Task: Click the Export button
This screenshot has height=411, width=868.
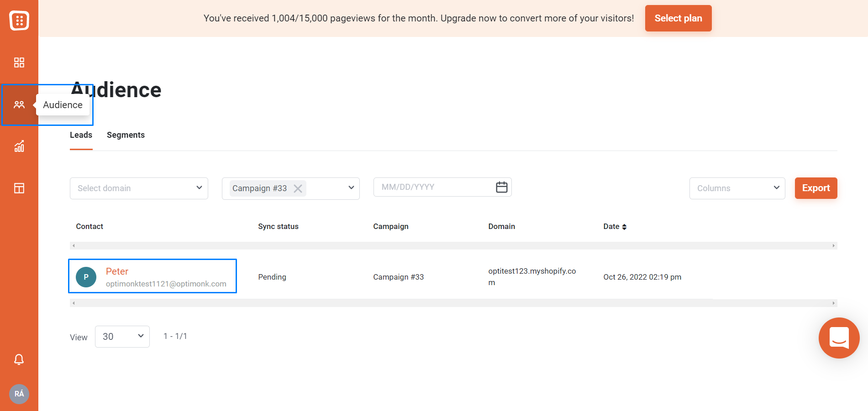Action: (x=816, y=188)
